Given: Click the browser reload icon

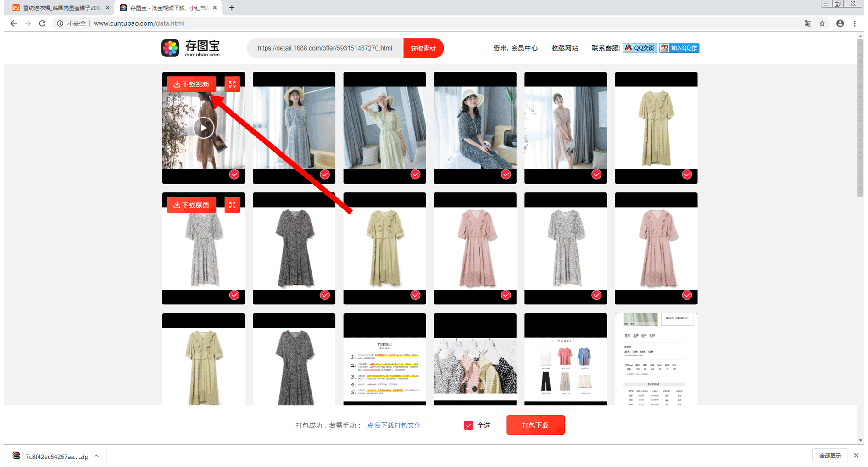Looking at the screenshot, I should pyautogui.click(x=42, y=23).
